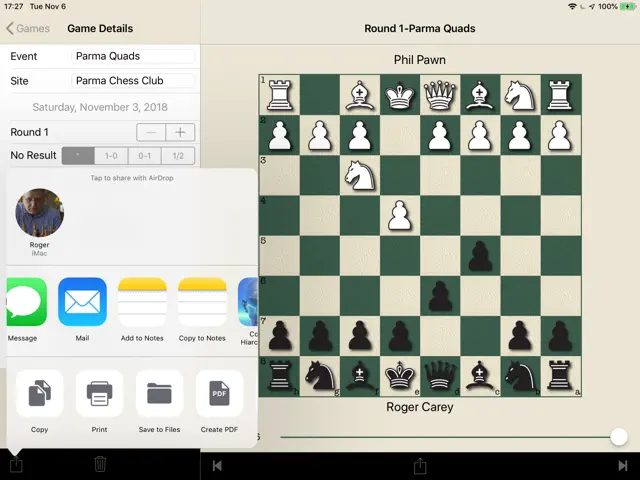The height and width of the screenshot is (480, 640).
Task: Tap the white rook on square marked 1
Action: pos(280,95)
